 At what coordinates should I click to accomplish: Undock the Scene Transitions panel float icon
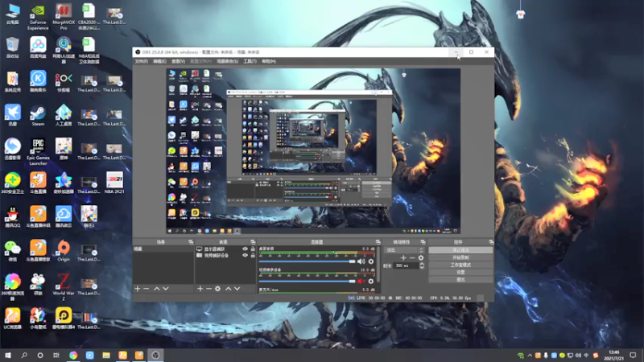coord(423,242)
